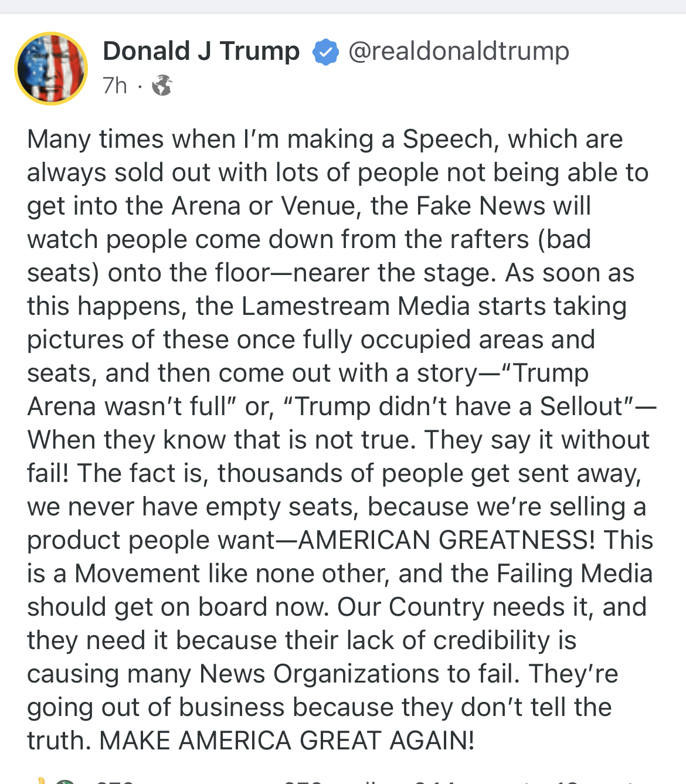686x784 pixels.
Task: Click the quoted 'Trump Arena wasn't full' text
Action: (x=126, y=406)
